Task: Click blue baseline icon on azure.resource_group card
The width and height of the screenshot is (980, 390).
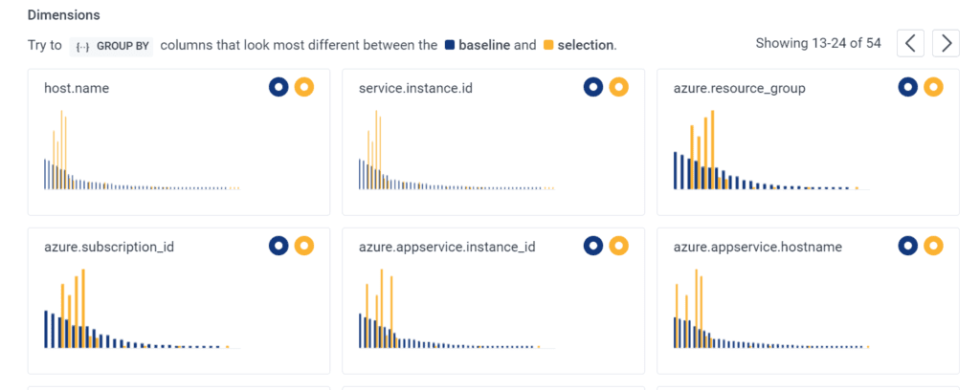Action: pos(908,88)
